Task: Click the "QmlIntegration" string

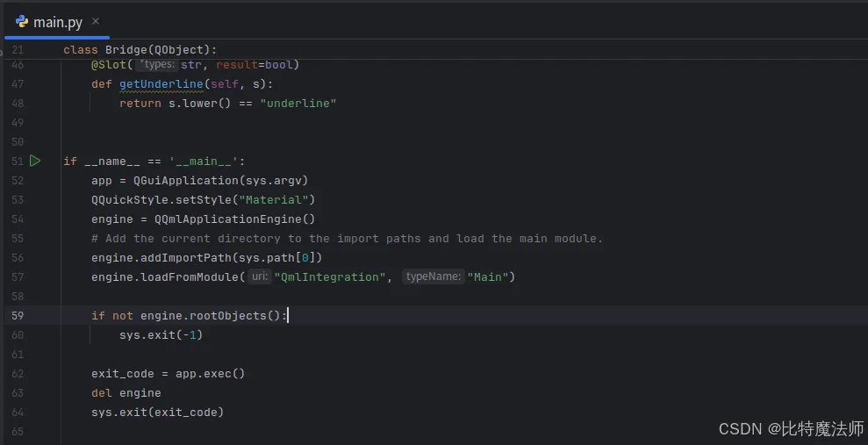Action: click(x=329, y=276)
